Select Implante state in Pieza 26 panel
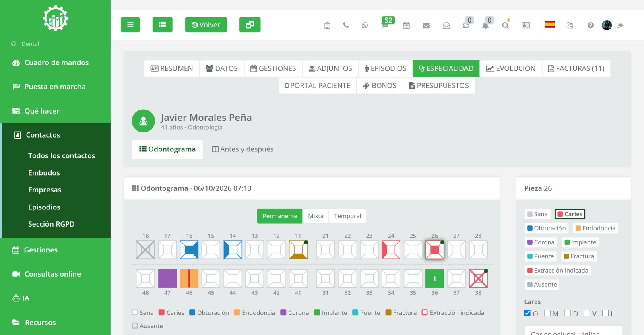644x335 pixels. pyautogui.click(x=580, y=242)
